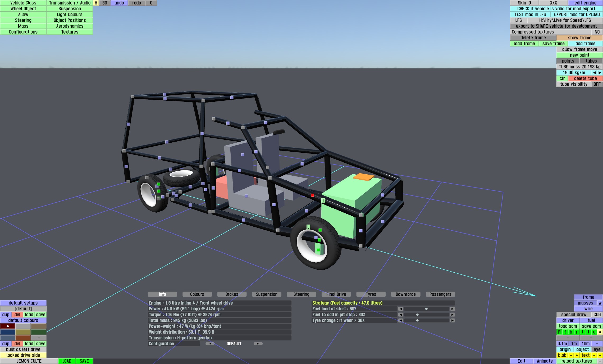Viewport: 603px width, 364px height.
Task: Click the 'W' button next to masses
Action: [x=600, y=303]
